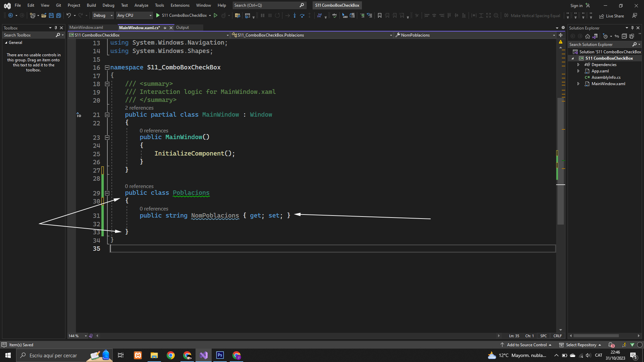Image resolution: width=644 pixels, height=362 pixels.
Task: Start debugging with green play button
Action: coord(158,15)
